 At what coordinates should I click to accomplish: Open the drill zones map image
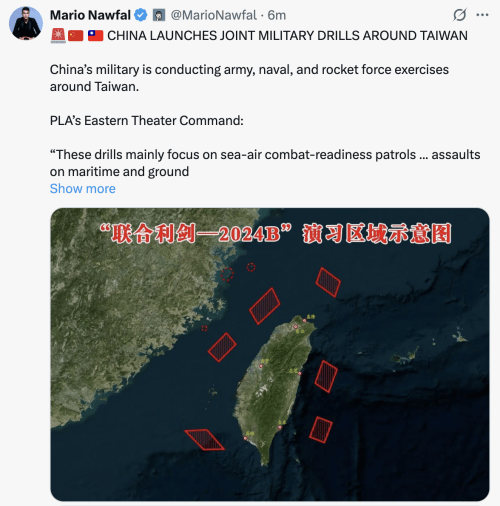coord(270,354)
